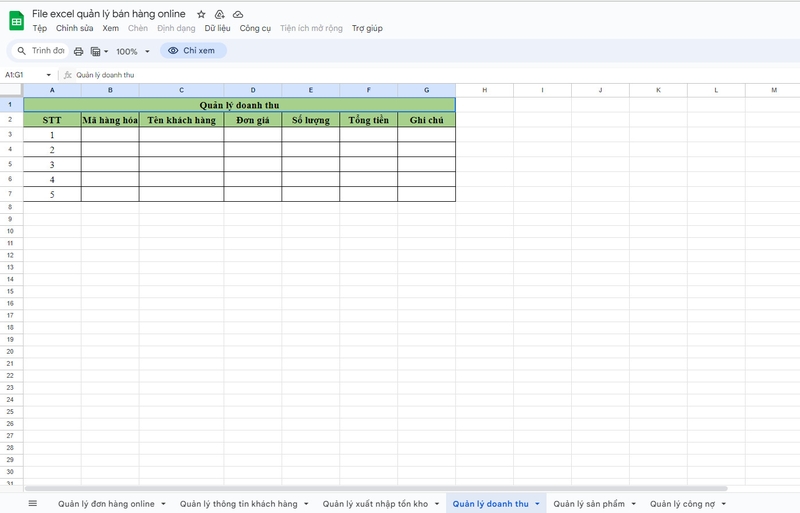The image size is (800, 513).
Task: Select column D header
Action: [253, 90]
